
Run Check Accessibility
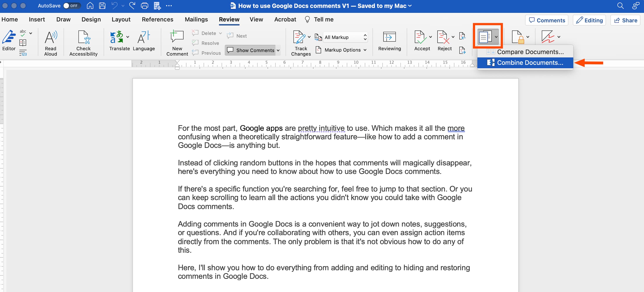tap(83, 43)
